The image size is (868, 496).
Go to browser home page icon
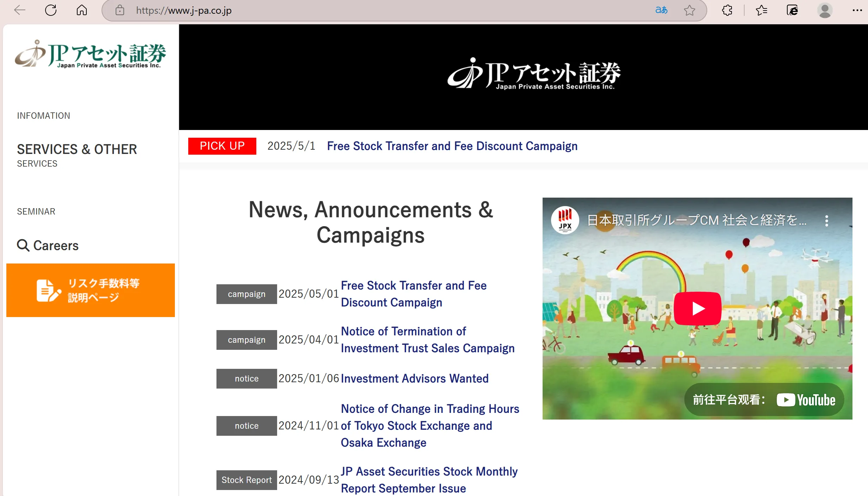point(82,10)
